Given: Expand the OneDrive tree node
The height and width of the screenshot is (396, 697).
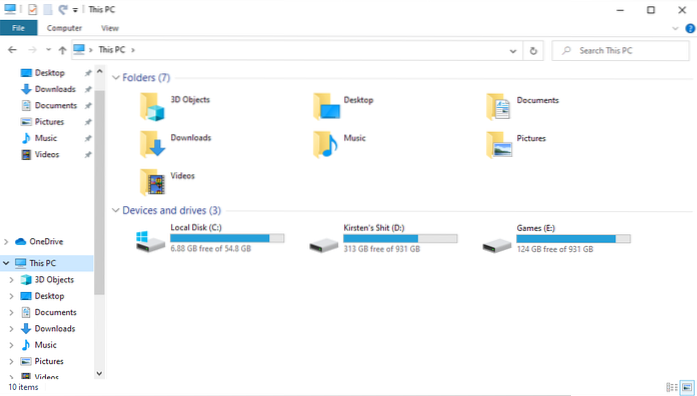Looking at the screenshot, I should pos(6,242).
